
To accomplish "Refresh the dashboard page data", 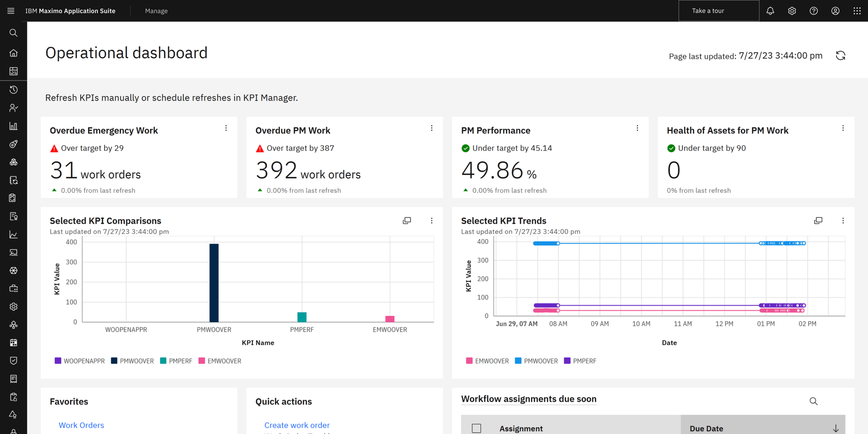I will coord(840,56).
